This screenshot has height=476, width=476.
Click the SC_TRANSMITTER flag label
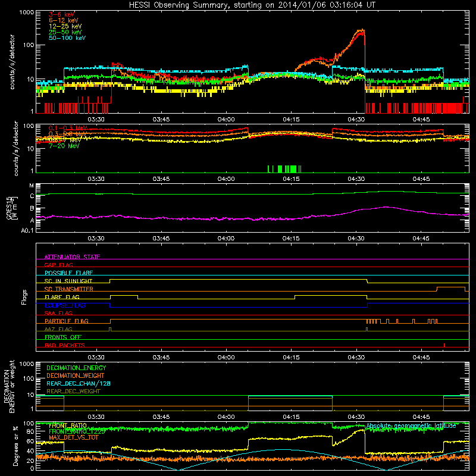pyautogui.click(x=69, y=289)
